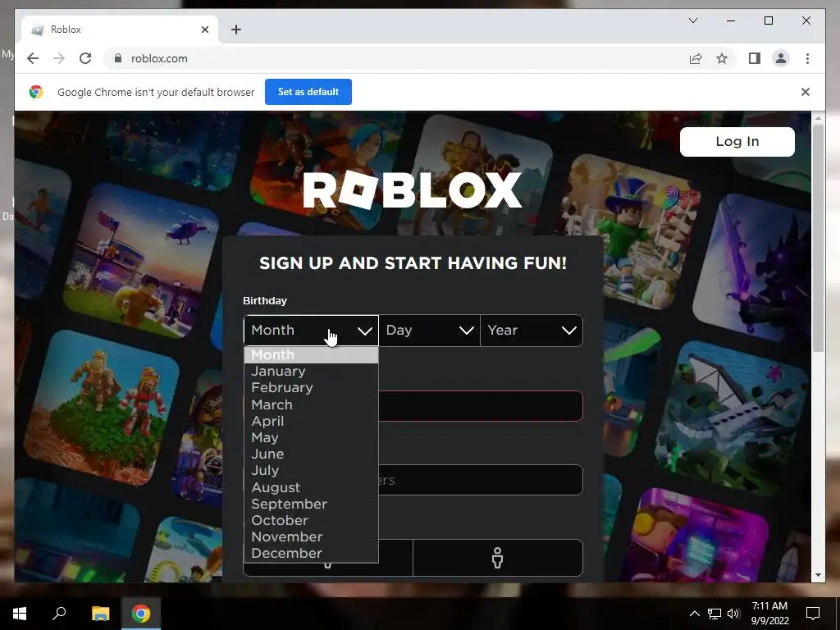This screenshot has width=840, height=630.
Task: Select December from the month list
Action: [x=311, y=554]
